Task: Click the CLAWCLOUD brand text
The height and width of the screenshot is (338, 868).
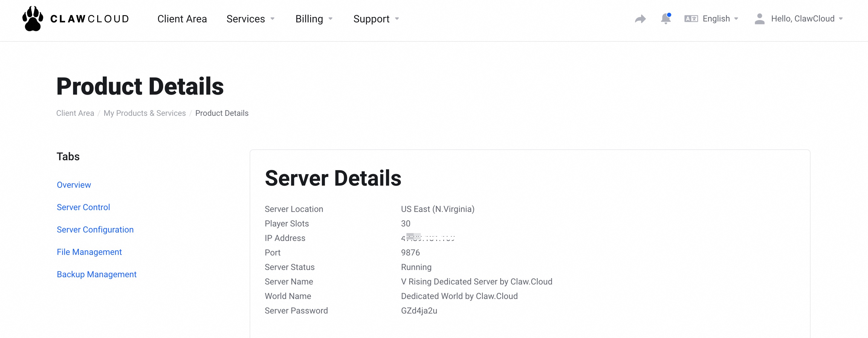Action: pyautogui.click(x=90, y=19)
